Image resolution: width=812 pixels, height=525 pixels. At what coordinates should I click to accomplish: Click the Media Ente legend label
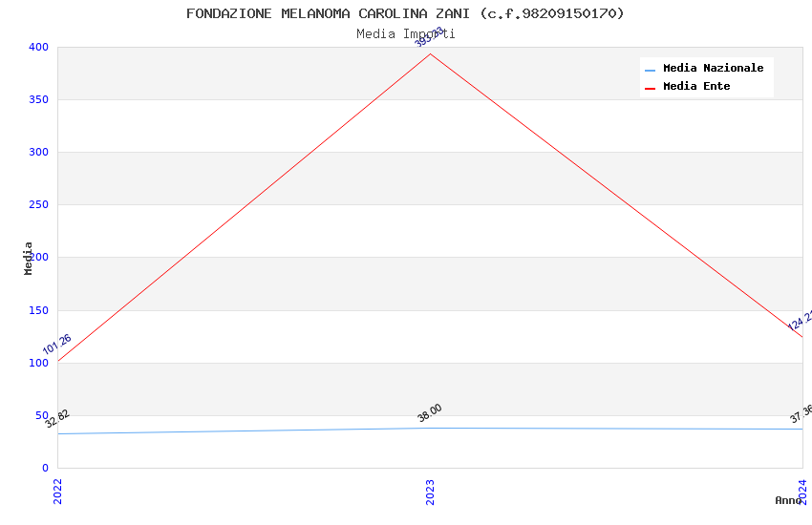[x=696, y=86]
